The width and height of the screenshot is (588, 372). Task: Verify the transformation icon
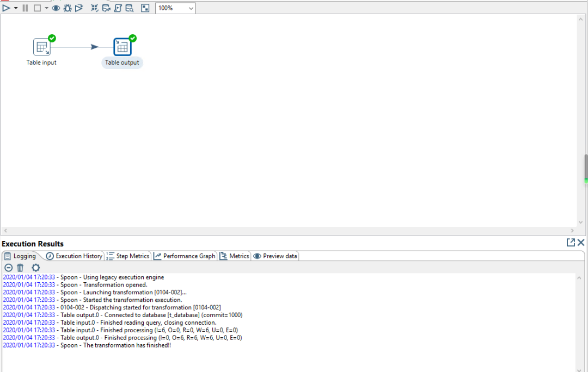point(95,8)
